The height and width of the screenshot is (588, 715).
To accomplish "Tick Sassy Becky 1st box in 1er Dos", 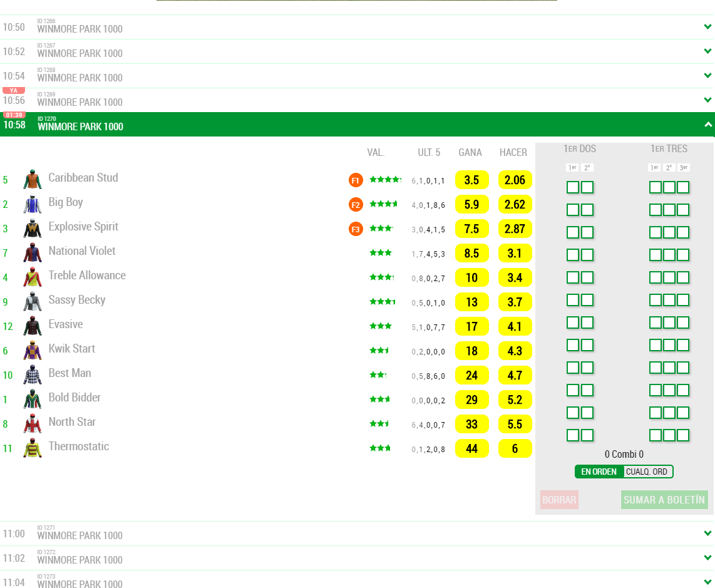I will coord(573,300).
